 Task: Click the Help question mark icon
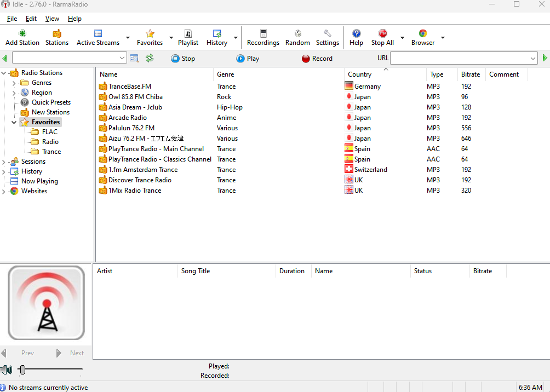coord(357,33)
